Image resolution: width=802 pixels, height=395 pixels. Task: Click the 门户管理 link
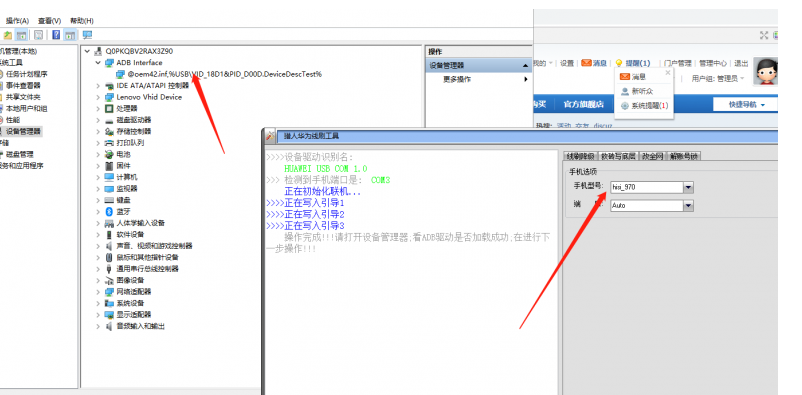[678, 63]
